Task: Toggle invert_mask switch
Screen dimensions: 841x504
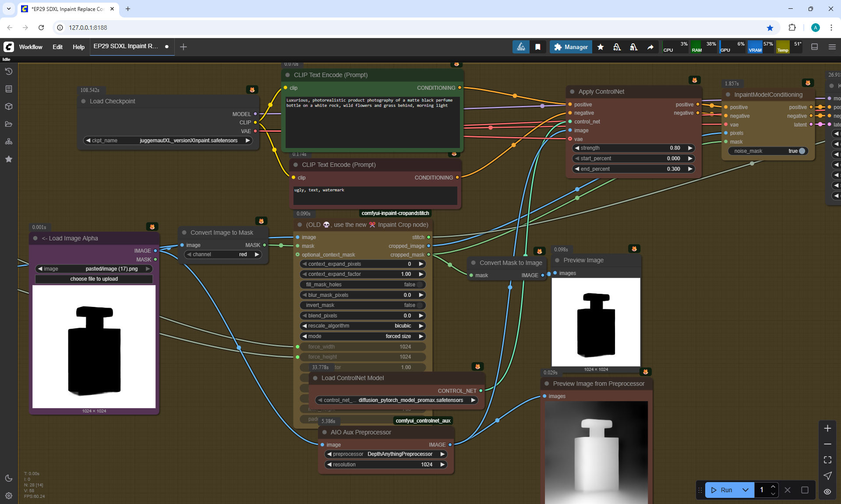Action: click(420, 305)
